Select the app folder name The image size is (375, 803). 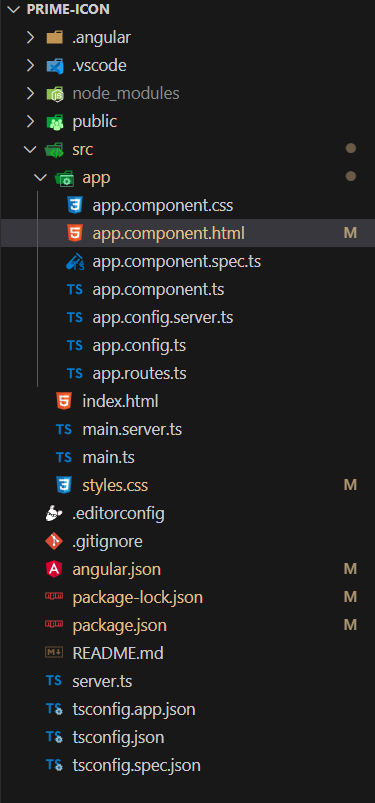pyautogui.click(x=96, y=178)
